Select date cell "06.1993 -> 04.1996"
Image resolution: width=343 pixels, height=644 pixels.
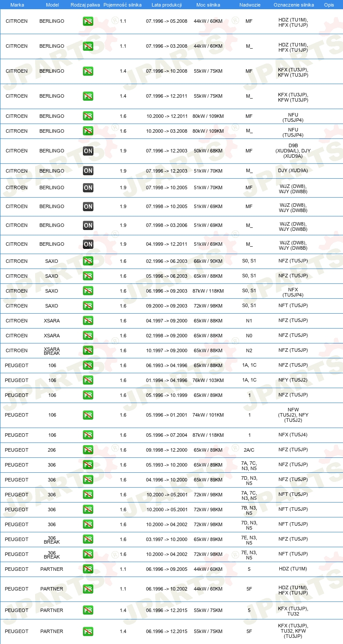pos(167,365)
